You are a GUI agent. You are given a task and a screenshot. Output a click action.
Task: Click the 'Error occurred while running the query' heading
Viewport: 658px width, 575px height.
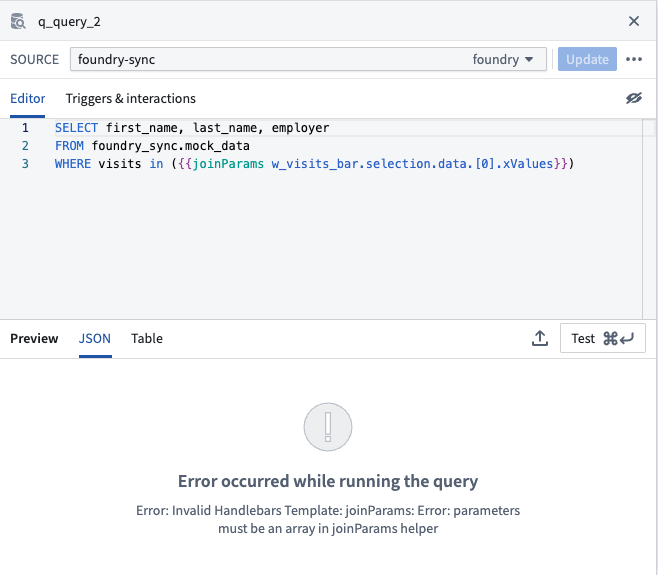coord(328,481)
